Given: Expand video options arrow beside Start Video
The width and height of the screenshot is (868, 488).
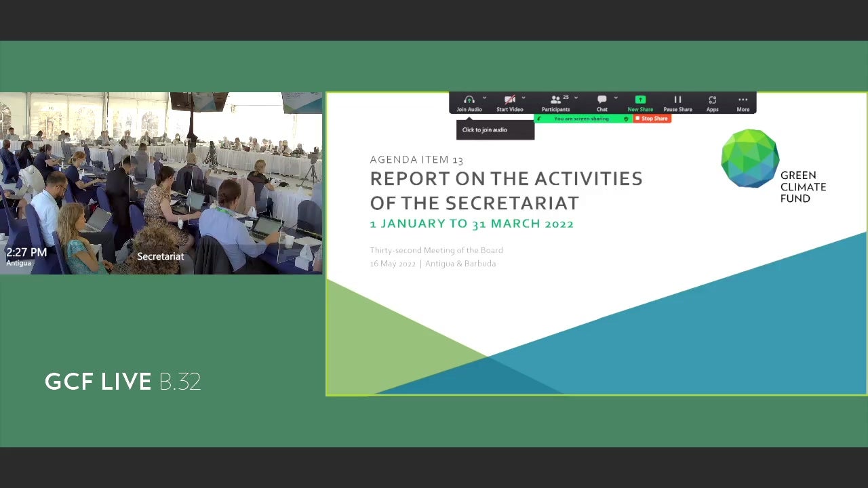Looking at the screenshot, I should coord(524,98).
